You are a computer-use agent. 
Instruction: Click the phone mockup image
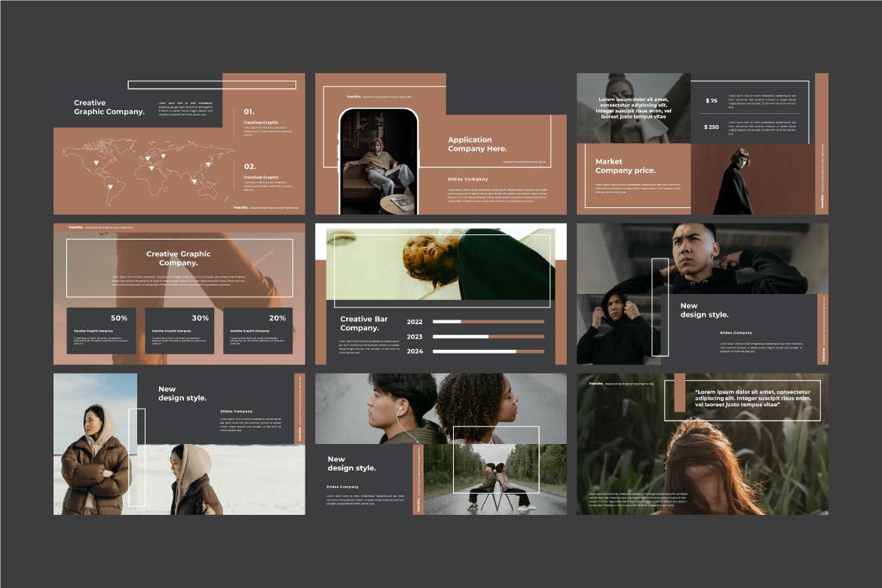pyautogui.click(x=378, y=161)
